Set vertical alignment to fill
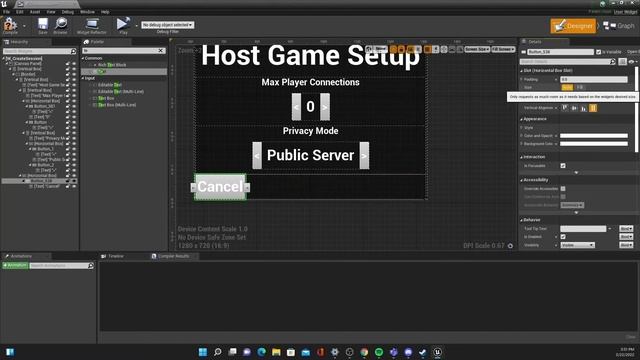This screenshot has width=640, height=360. (x=593, y=108)
